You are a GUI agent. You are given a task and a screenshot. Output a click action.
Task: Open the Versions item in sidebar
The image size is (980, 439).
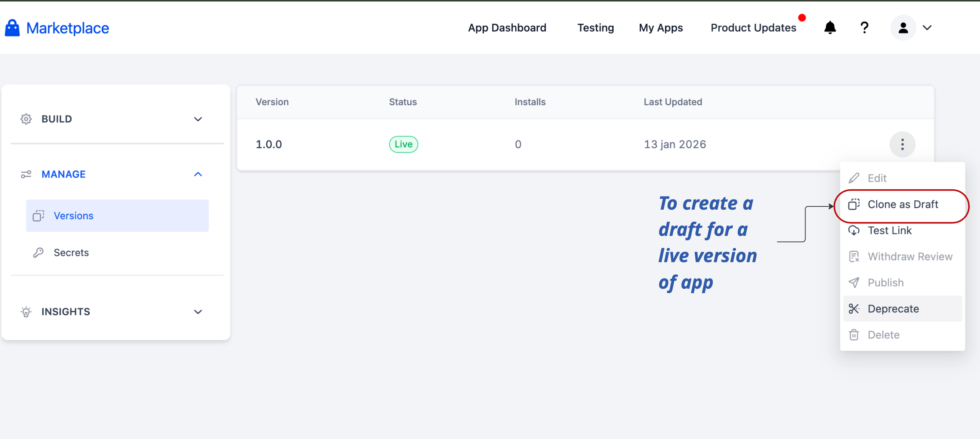[x=73, y=216]
